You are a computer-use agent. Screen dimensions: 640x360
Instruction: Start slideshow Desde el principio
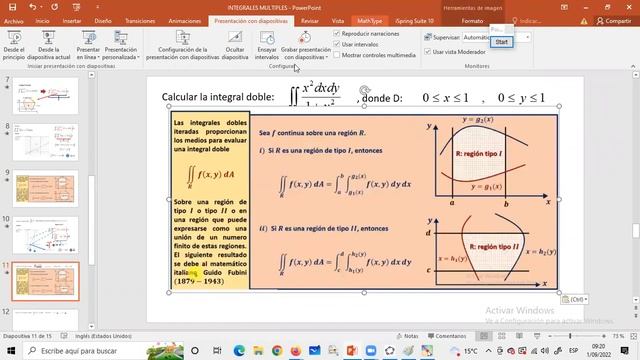[14, 46]
